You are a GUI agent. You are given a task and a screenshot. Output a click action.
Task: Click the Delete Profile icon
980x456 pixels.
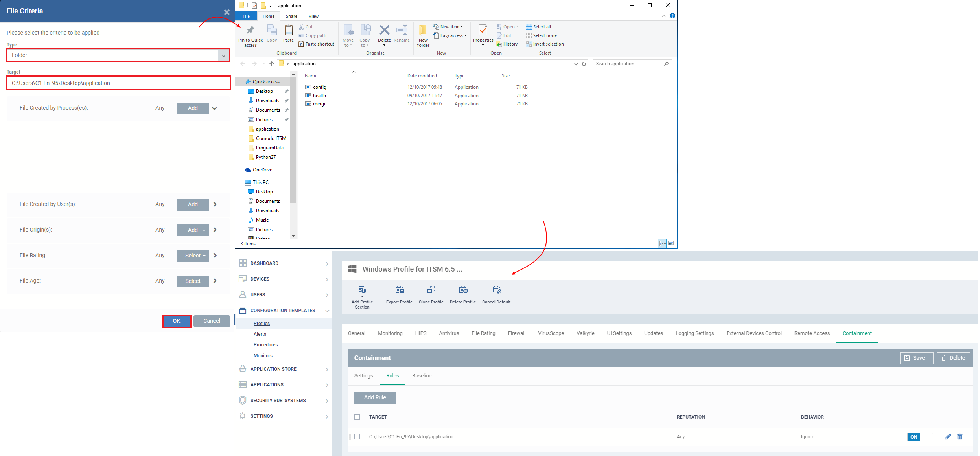463,290
